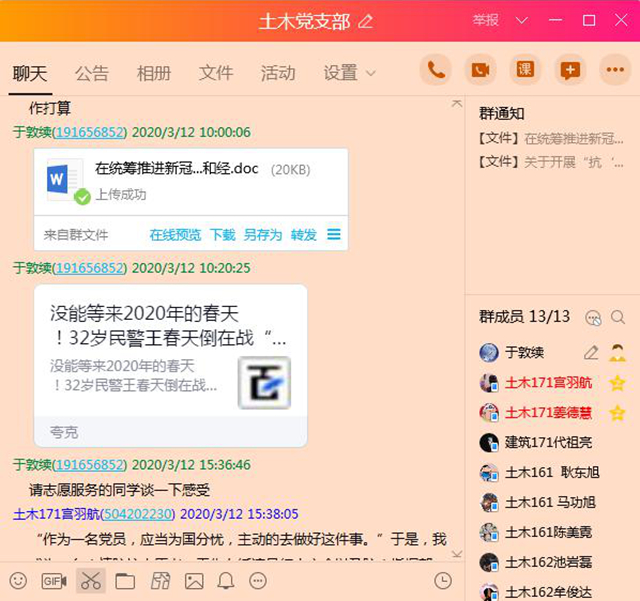
Task: Search group members with the magnifier icon
Action: (618, 318)
